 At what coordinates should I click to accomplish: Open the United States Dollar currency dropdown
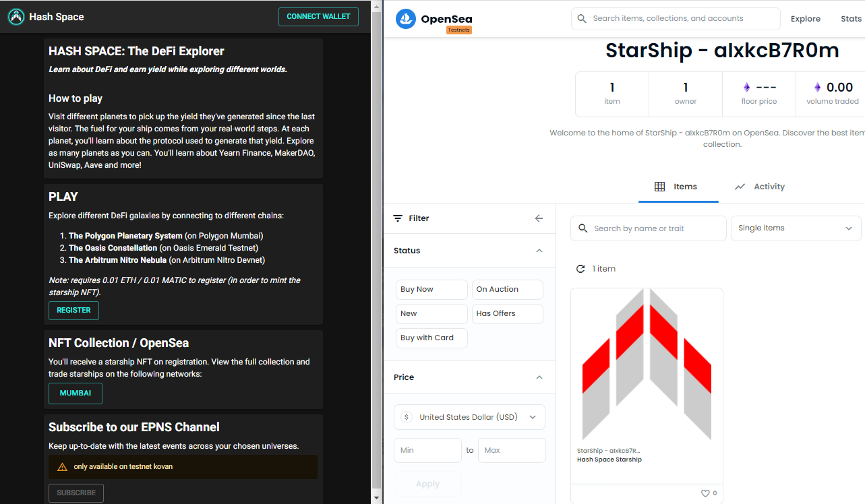469,417
